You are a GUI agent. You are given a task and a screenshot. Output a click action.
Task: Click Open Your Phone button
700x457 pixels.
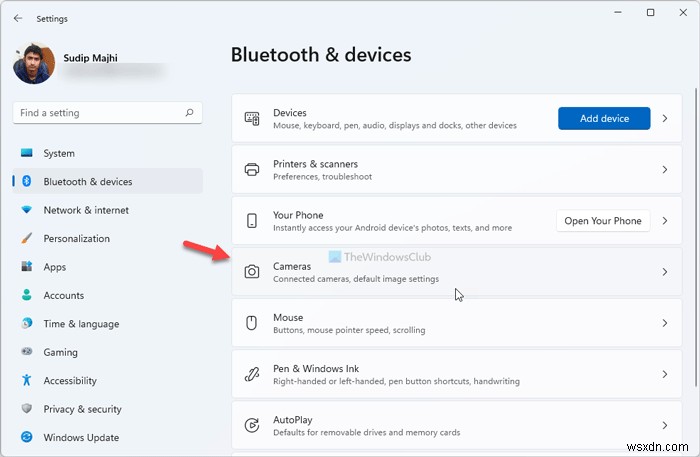(x=603, y=220)
